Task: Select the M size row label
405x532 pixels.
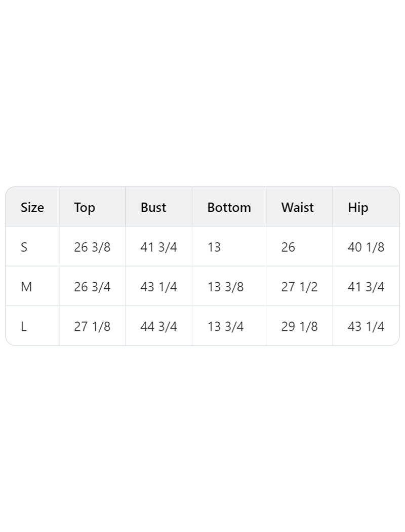Action: tap(26, 287)
